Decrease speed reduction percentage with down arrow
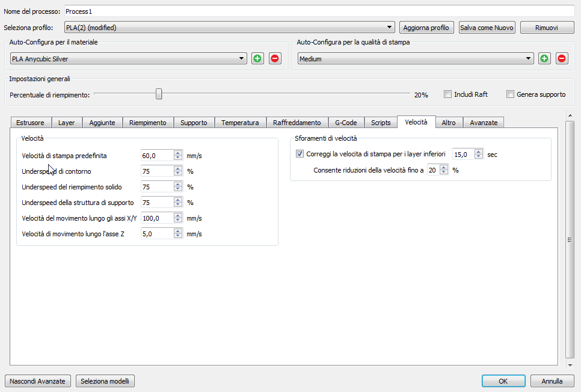This screenshot has width=581, height=392. tap(444, 173)
